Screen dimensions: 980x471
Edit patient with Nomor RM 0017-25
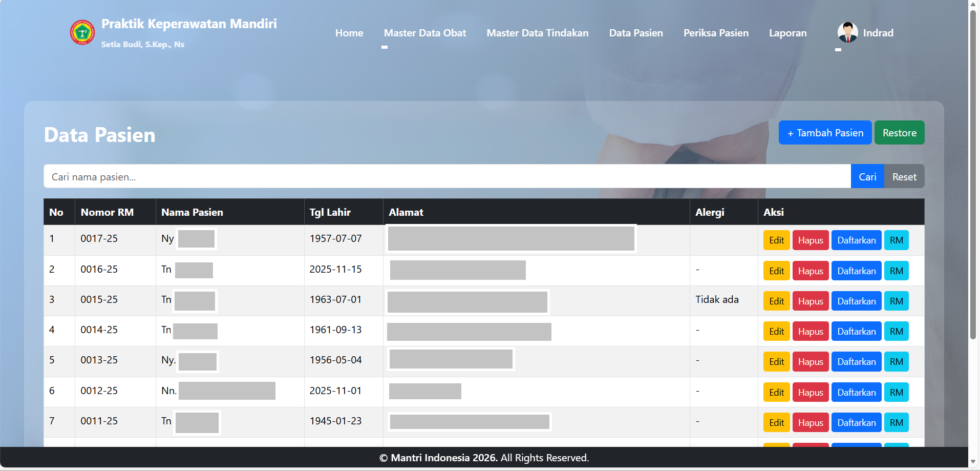(x=776, y=240)
